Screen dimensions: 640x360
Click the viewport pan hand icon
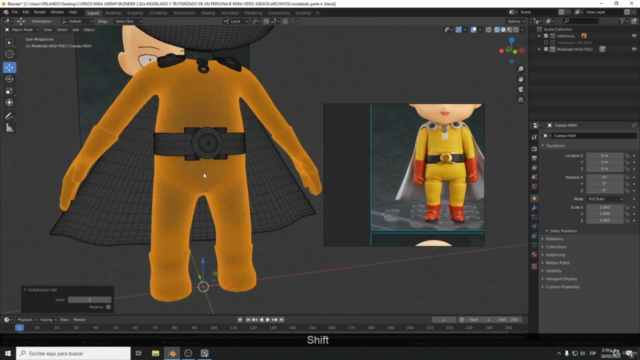click(x=520, y=79)
